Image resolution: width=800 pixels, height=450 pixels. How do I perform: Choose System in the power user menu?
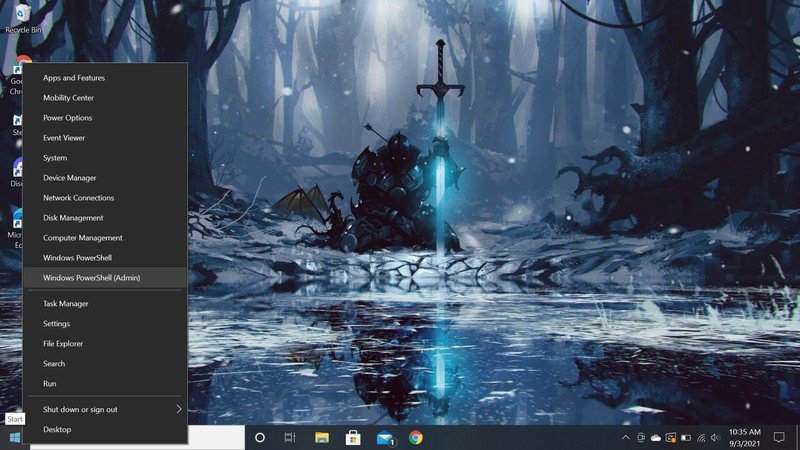(x=105, y=158)
